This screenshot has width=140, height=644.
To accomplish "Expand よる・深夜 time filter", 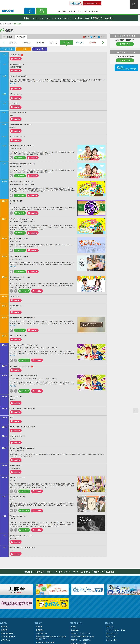I will pyautogui.click(x=40, y=49).
